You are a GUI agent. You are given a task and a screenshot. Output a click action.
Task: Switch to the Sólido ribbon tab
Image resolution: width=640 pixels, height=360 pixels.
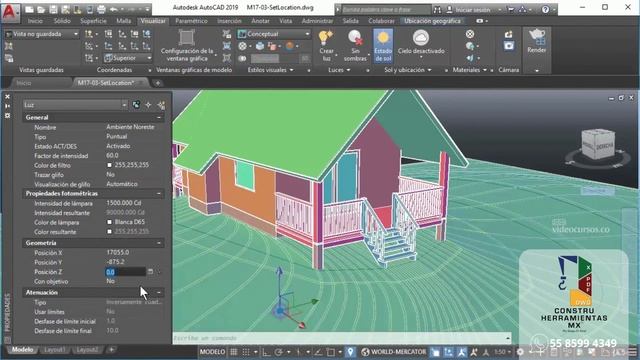tap(62, 21)
